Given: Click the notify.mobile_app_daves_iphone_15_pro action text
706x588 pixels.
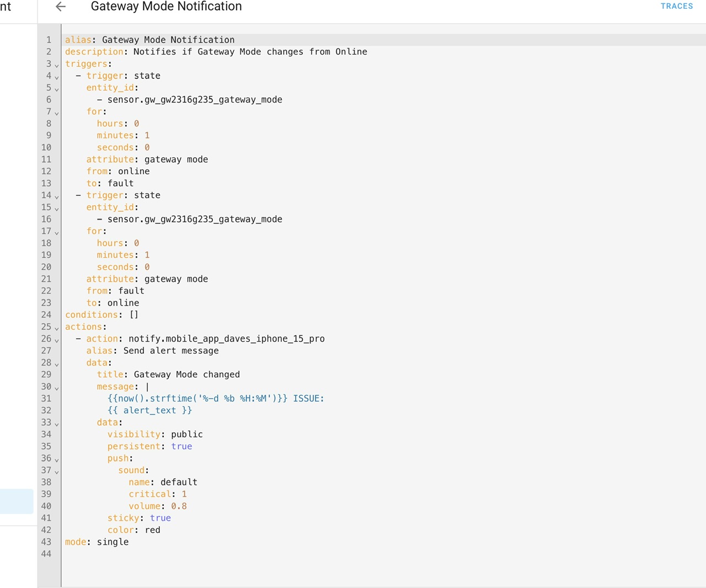Looking at the screenshot, I should [226, 339].
